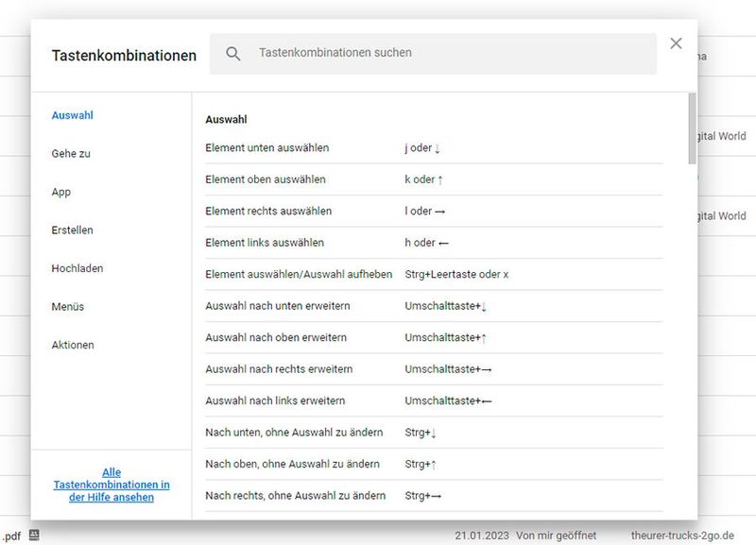Switch to the App category

tap(61, 192)
